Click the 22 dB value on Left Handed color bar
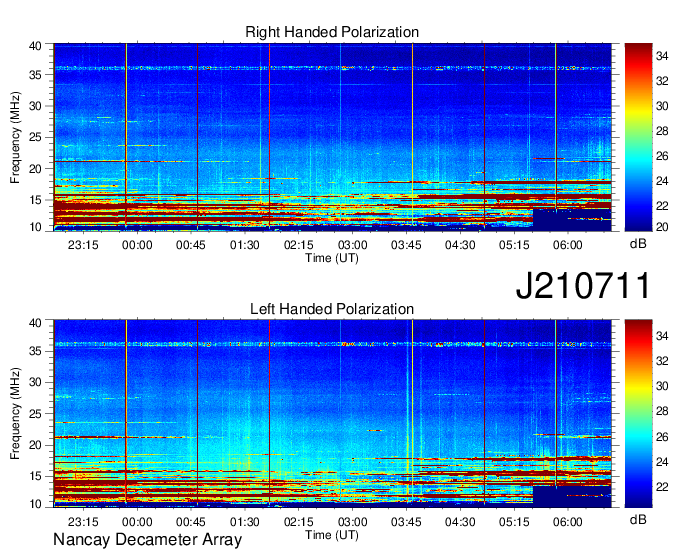This screenshot has width=680, height=552. point(662,487)
